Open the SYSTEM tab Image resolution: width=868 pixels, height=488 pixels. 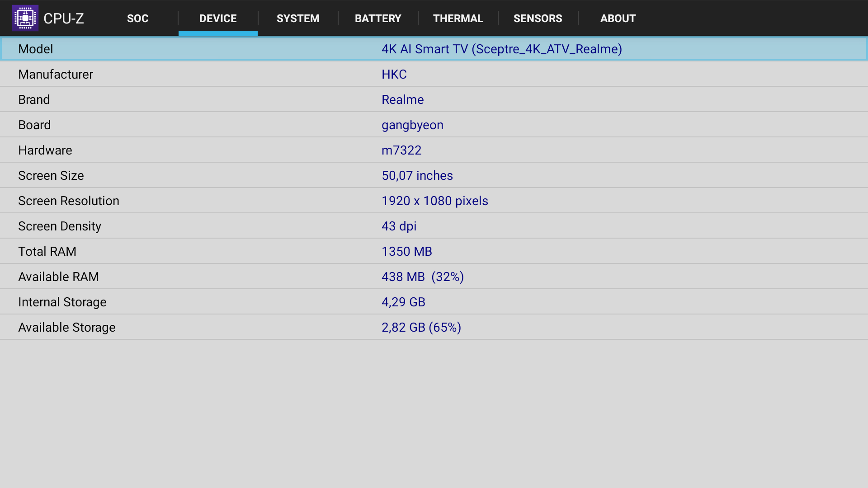298,19
